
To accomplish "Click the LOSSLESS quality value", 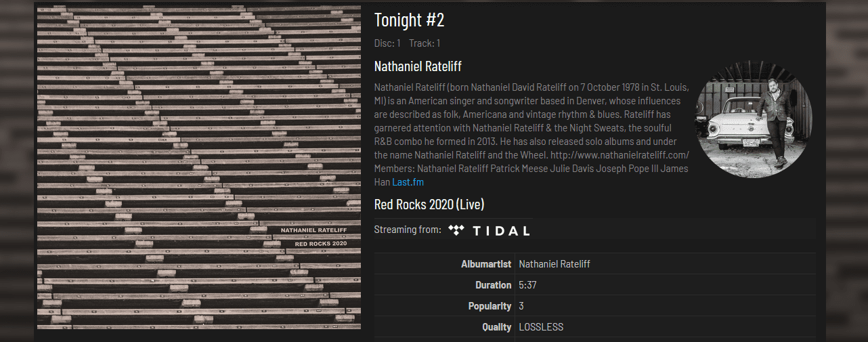I will click(x=540, y=327).
